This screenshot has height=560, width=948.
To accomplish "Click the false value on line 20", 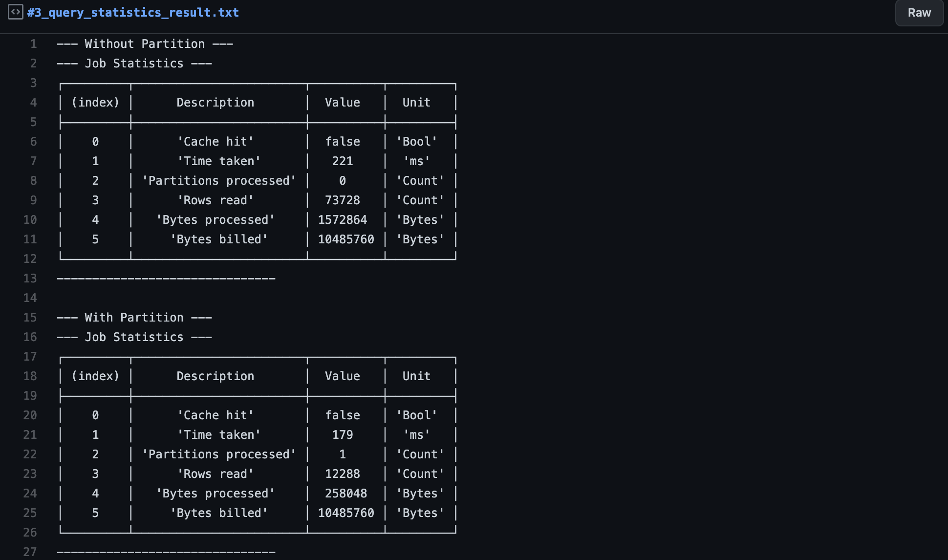I will pyautogui.click(x=343, y=415).
